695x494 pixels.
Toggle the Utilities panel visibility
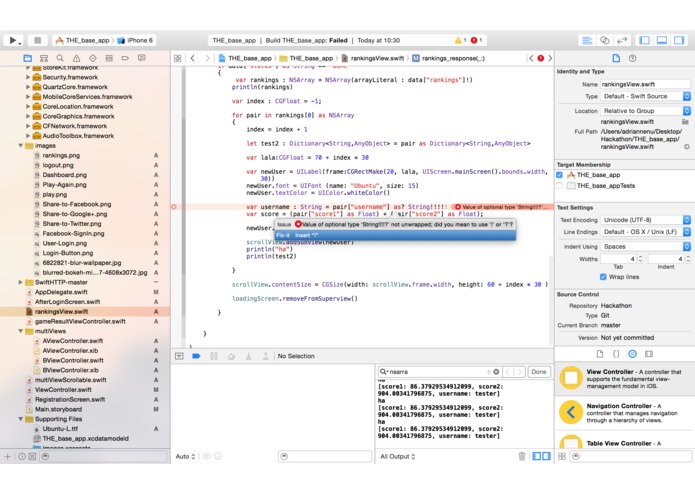coord(679,40)
